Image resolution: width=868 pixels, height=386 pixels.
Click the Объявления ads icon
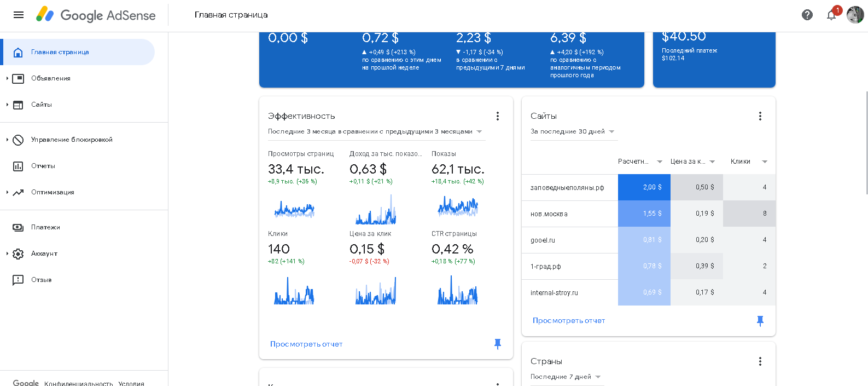point(18,78)
